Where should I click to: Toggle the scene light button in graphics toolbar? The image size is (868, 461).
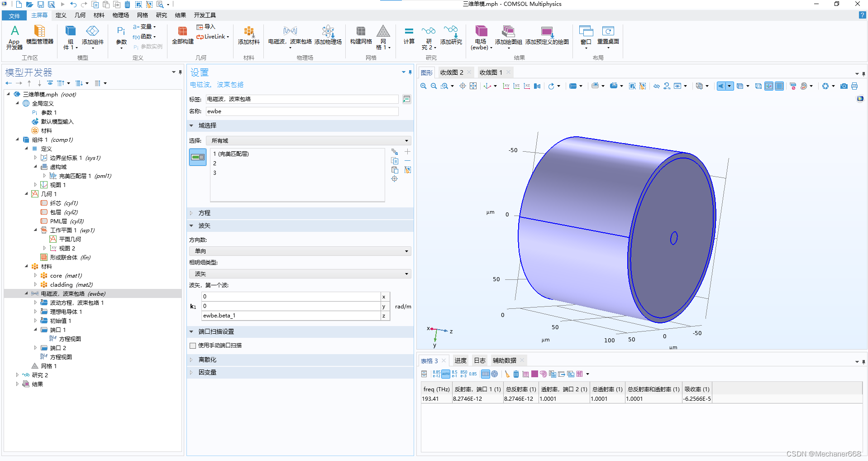721,86
